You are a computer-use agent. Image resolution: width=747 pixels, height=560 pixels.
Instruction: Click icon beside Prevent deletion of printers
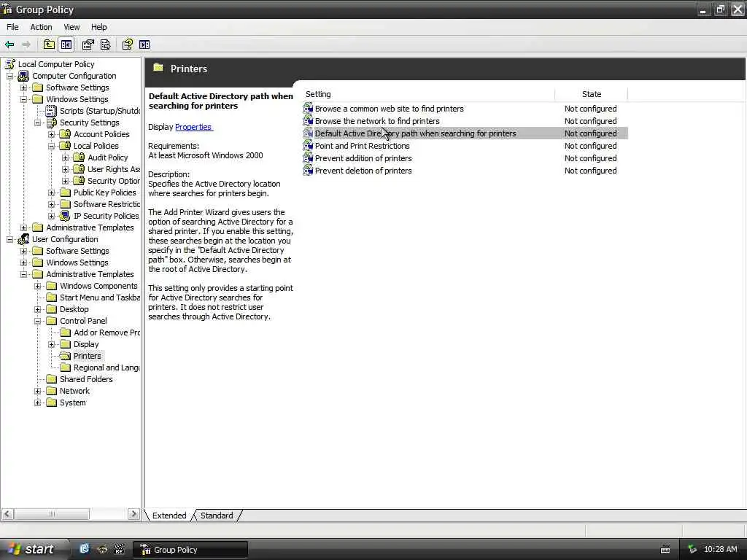point(309,171)
